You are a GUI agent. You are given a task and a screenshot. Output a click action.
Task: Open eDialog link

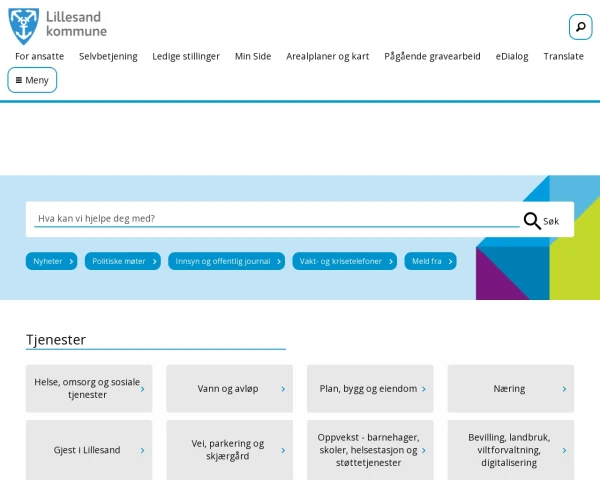pyautogui.click(x=512, y=56)
